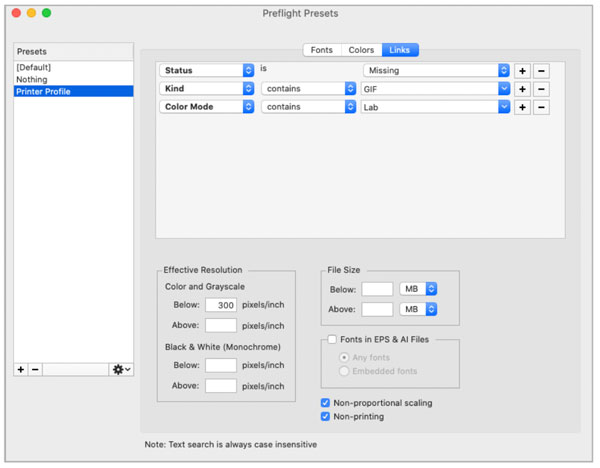This screenshot has width=600, height=468.
Task: Click Black & White Below resolution field
Action: click(x=221, y=365)
